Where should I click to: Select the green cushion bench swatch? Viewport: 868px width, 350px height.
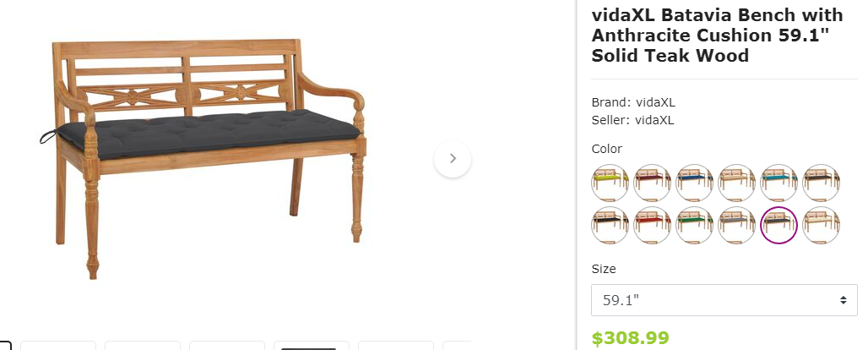pyautogui.click(x=694, y=225)
